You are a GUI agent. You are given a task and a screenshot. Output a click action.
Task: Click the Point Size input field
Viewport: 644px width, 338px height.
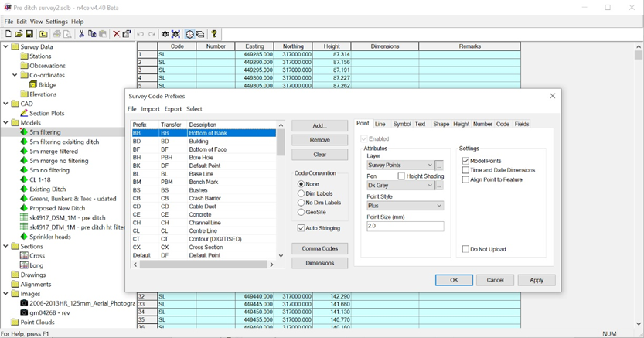[x=405, y=226]
